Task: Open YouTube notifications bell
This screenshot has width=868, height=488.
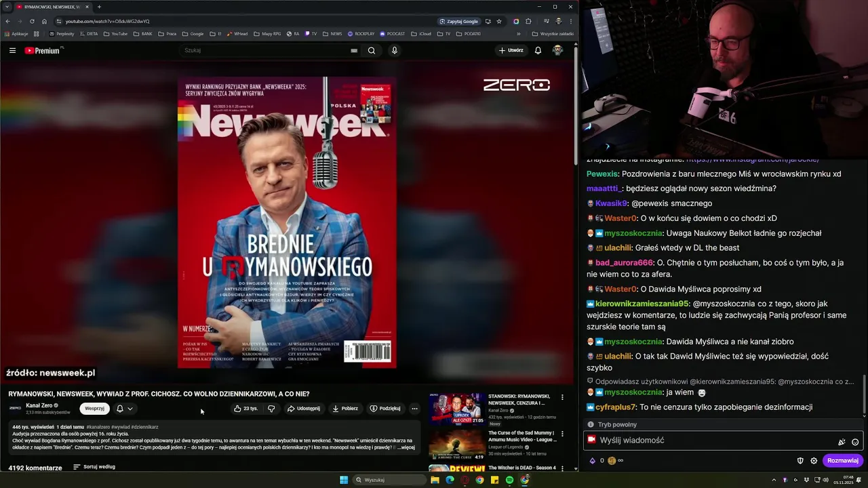Action: [x=538, y=50]
